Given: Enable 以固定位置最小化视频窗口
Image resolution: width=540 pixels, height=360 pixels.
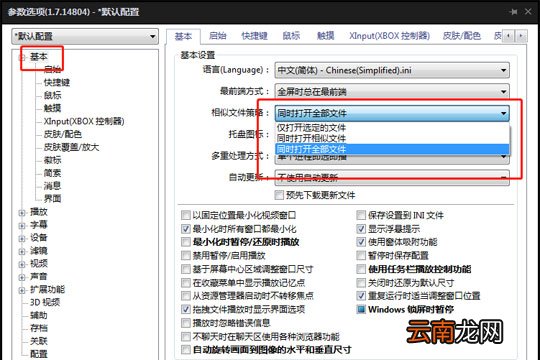Looking at the screenshot, I should (x=186, y=215).
